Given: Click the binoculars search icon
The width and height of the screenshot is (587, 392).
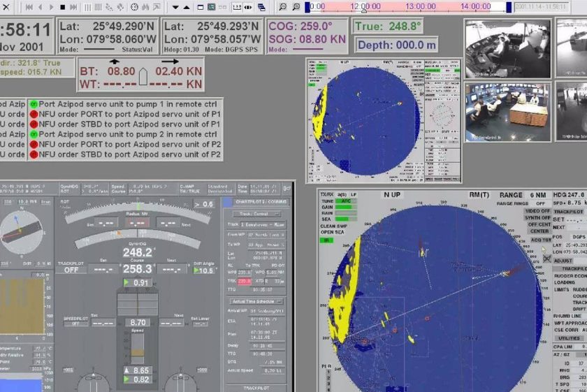Looking at the screenshot, I should [145, 7].
